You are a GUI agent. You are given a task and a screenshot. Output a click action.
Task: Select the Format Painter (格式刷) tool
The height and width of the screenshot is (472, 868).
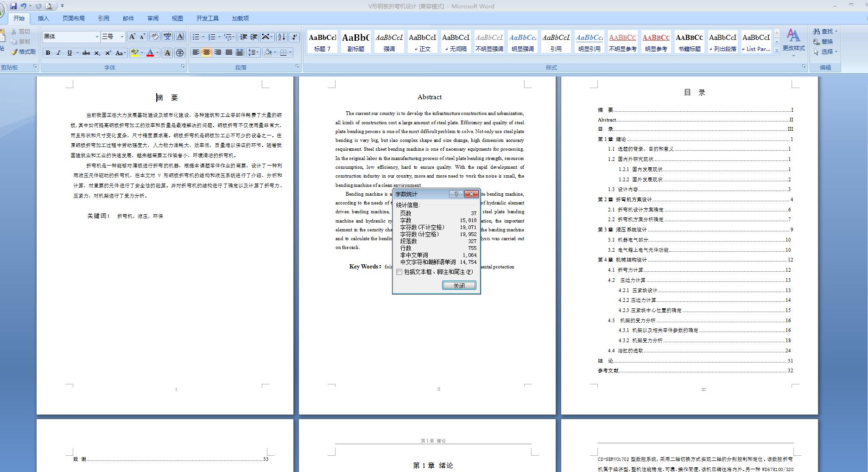22,52
